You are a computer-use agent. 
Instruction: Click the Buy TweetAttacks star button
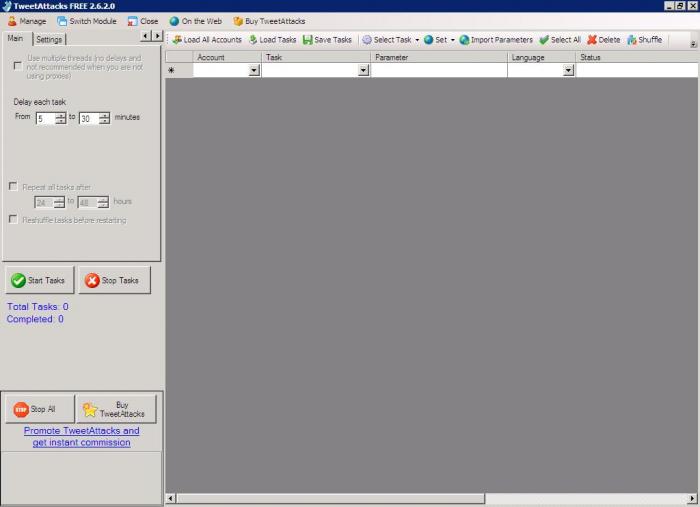(x=117, y=409)
